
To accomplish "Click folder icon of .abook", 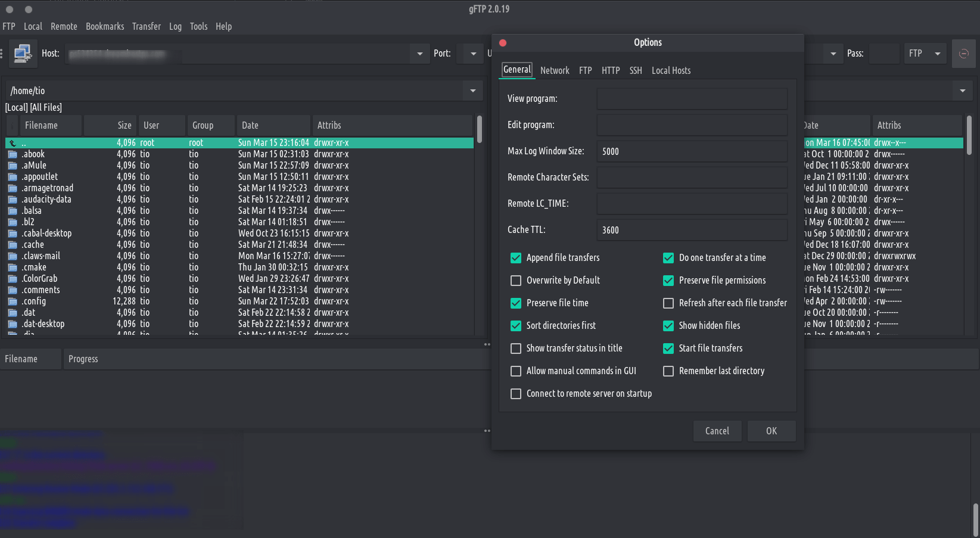I will coord(13,154).
